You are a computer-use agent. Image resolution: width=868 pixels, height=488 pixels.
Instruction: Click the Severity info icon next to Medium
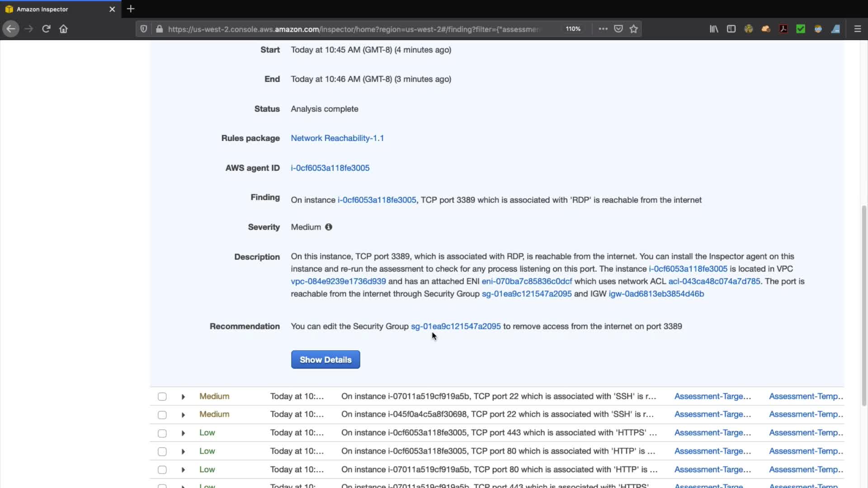pos(329,227)
